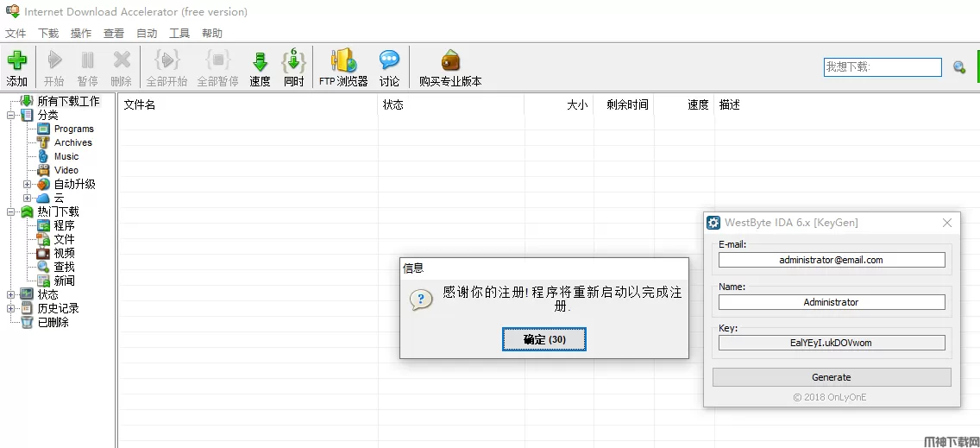Select the Music category
The image size is (980, 448).
pyautogui.click(x=66, y=156)
